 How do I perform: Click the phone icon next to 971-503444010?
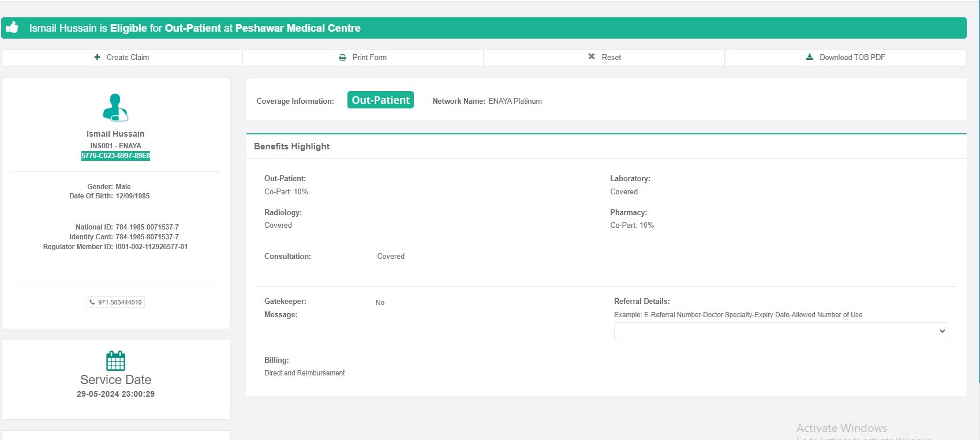point(92,302)
